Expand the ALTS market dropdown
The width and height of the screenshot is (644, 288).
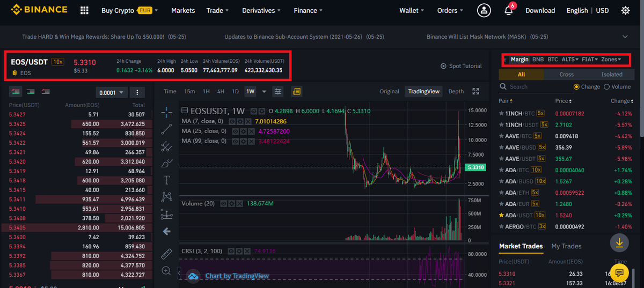pyautogui.click(x=569, y=60)
